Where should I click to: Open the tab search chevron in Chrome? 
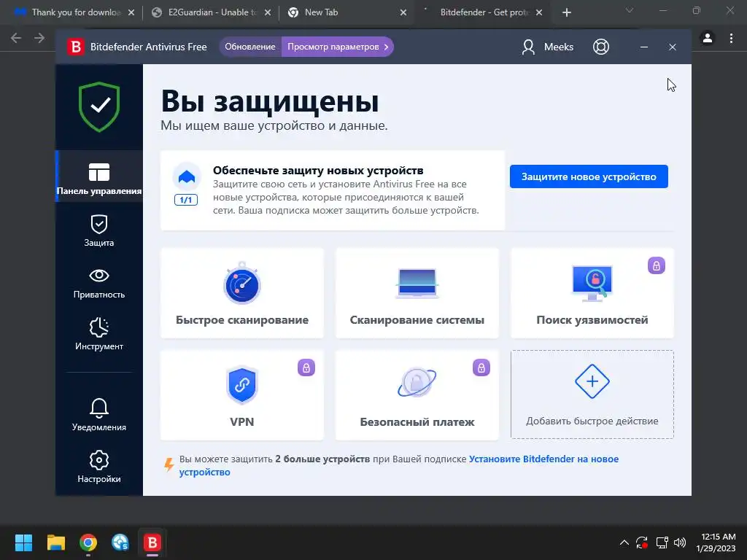630,10
